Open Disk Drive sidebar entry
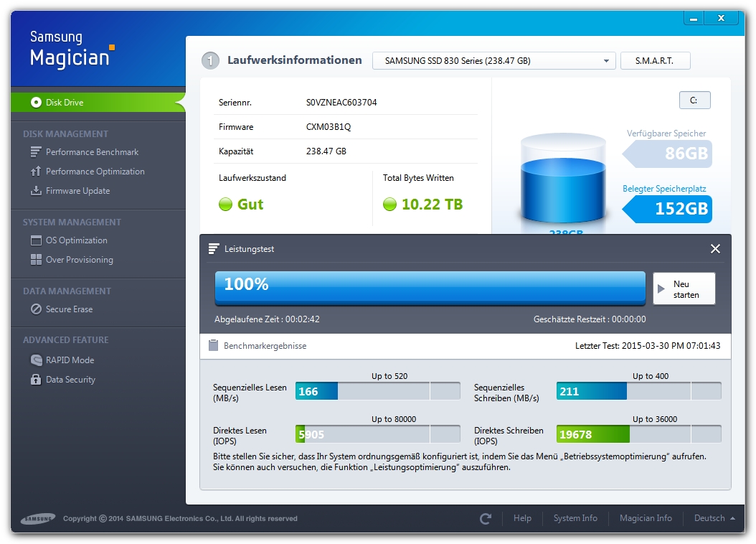The width and height of the screenshot is (756, 544). (98, 102)
